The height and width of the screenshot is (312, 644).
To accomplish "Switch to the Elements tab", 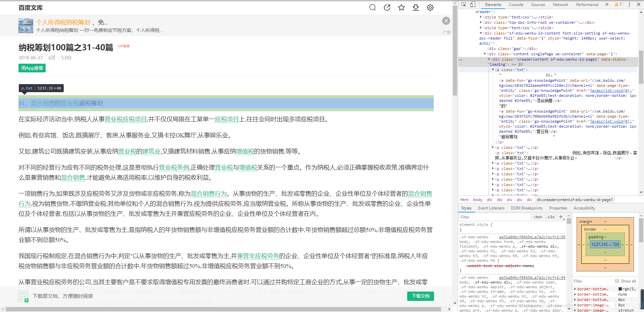I will click(x=493, y=5).
